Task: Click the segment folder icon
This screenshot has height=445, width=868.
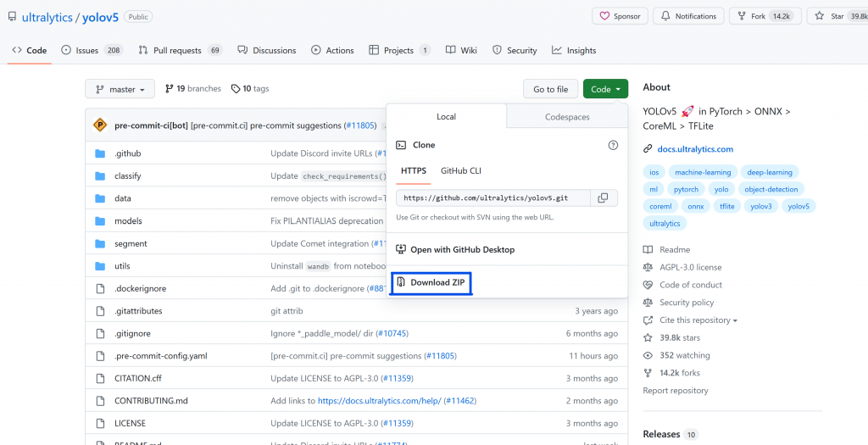Action: pos(100,243)
